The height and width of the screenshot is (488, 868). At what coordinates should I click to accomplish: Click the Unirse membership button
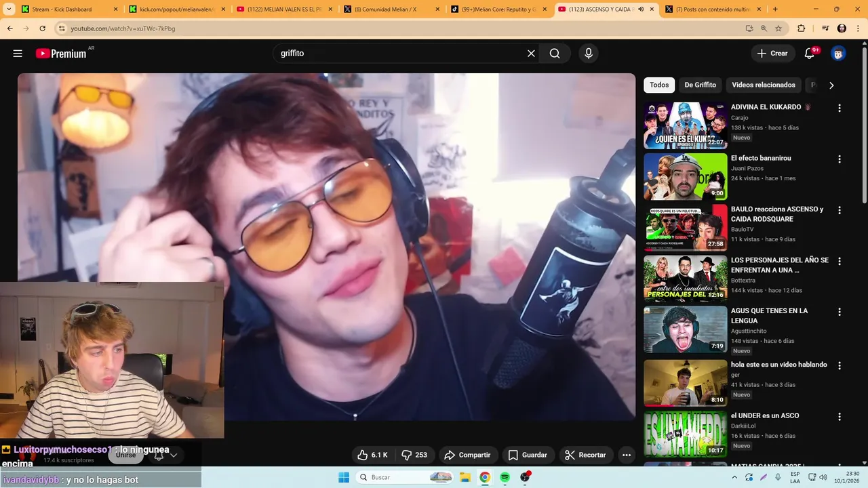[x=126, y=455]
